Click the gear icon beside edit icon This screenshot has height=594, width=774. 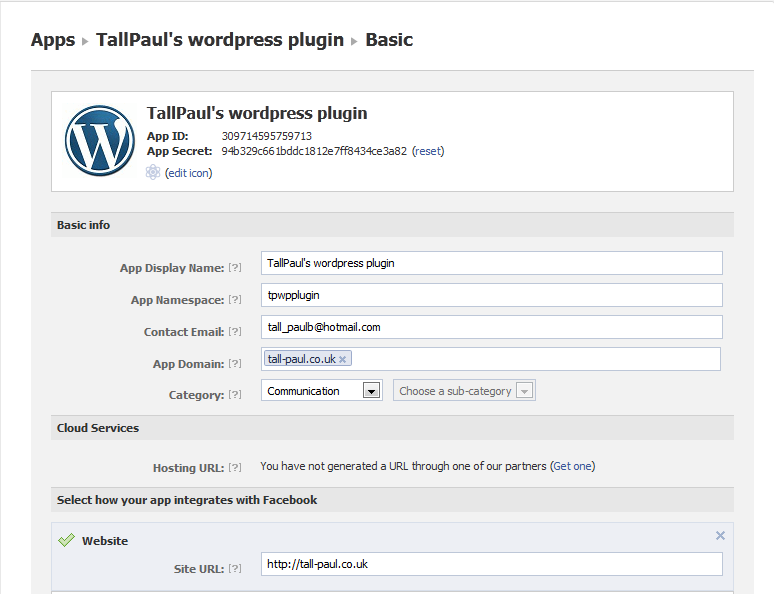point(153,172)
